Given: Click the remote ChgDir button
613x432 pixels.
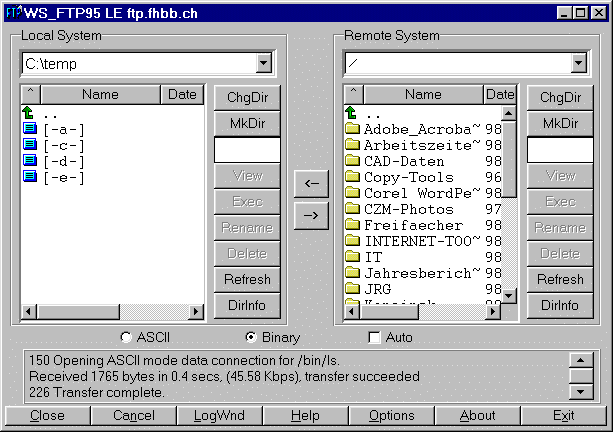Looking at the screenshot, I should (x=560, y=97).
